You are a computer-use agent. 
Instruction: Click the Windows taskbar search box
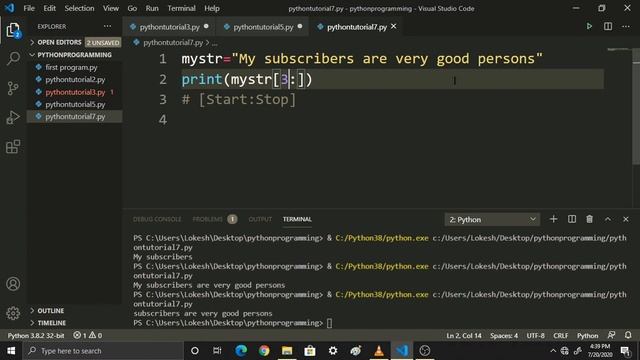(x=103, y=351)
